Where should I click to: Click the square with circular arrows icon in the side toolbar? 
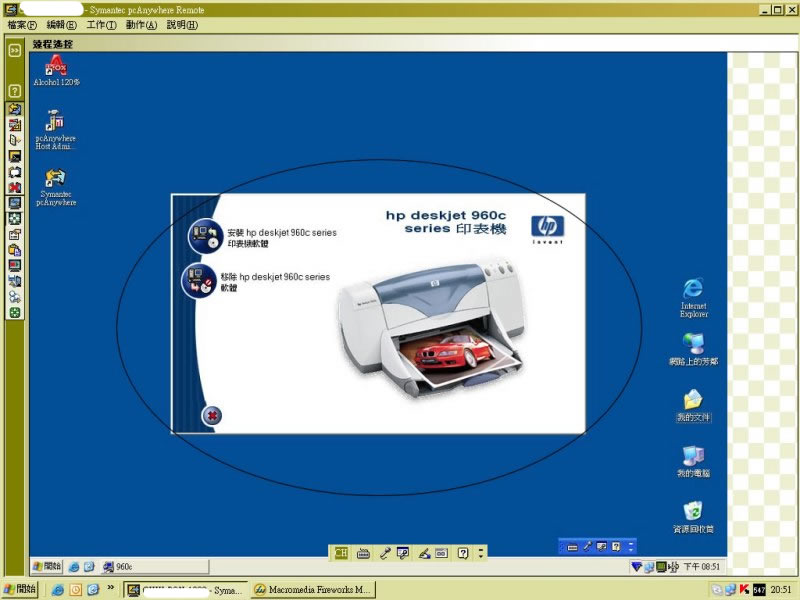[15, 172]
